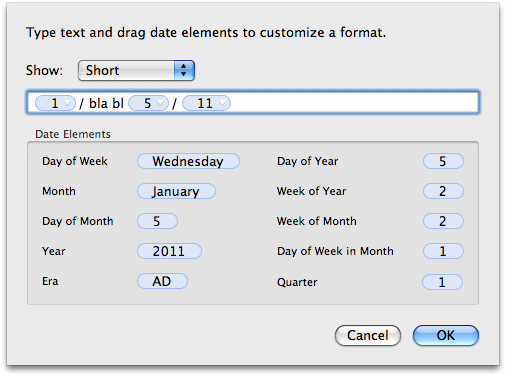Select the 11 token in format field
This screenshot has width=506, height=376.
[x=205, y=103]
